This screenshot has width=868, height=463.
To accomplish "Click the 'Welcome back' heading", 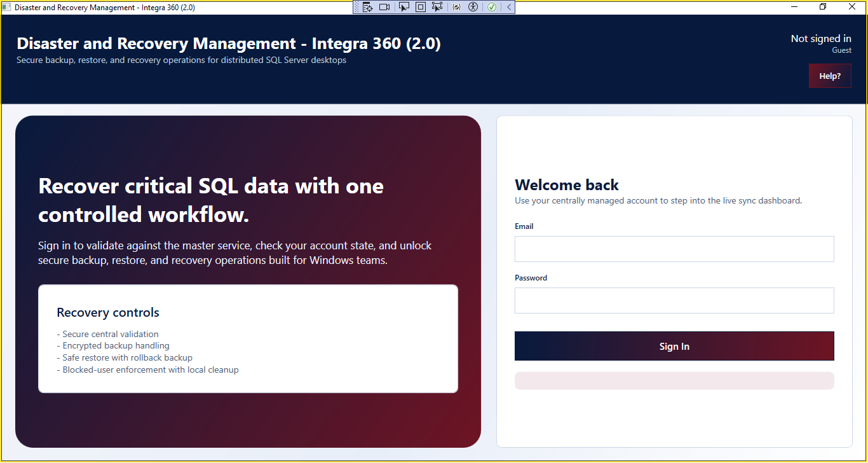I will (567, 185).
